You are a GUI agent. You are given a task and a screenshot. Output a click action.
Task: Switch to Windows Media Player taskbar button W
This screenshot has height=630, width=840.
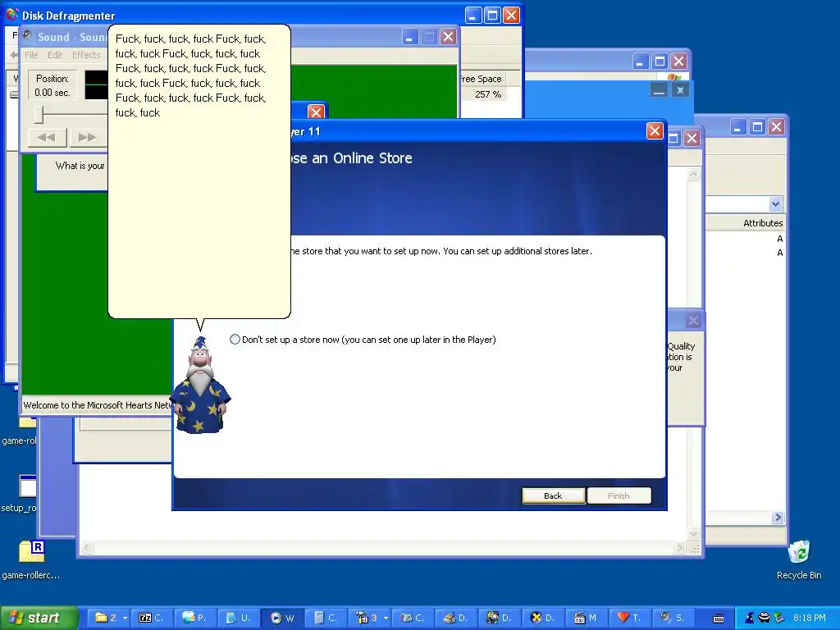[283, 618]
